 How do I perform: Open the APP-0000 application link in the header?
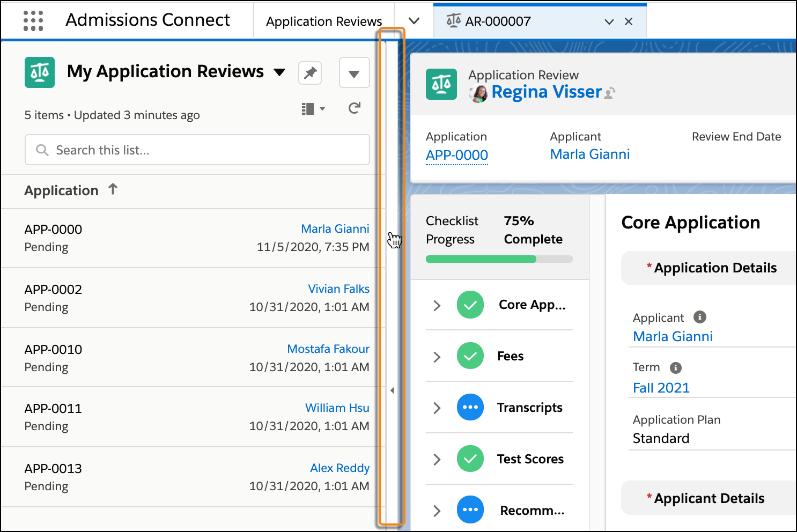[x=457, y=155]
